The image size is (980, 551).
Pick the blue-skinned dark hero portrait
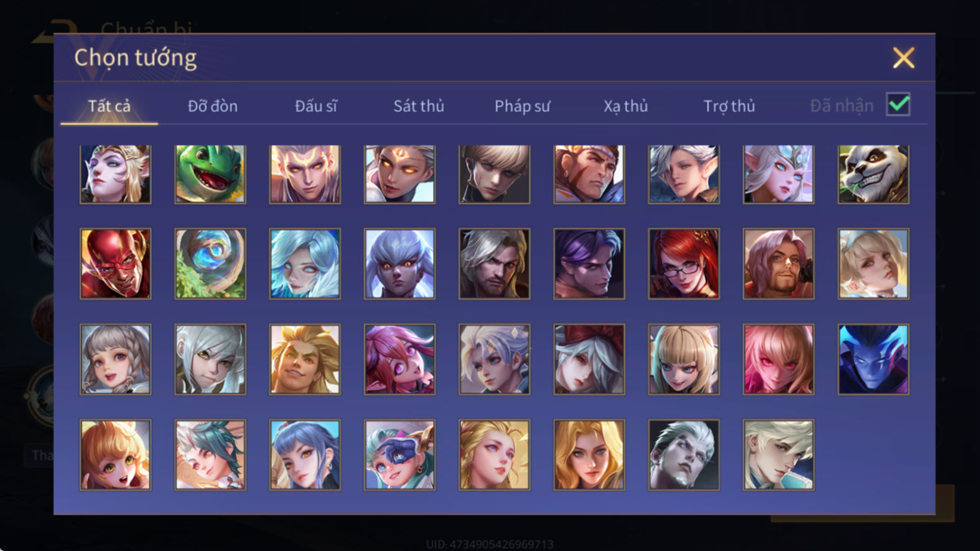pyautogui.click(x=873, y=359)
